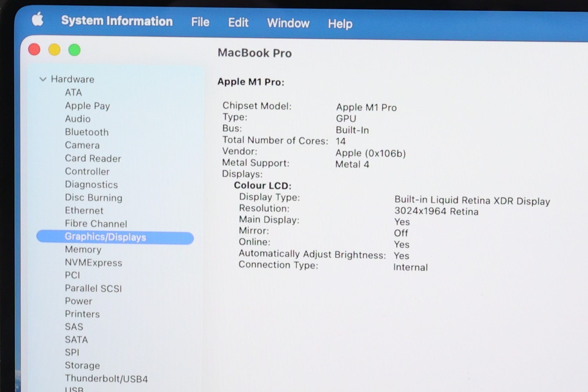
Task: Close the window with the red button
Action: point(34,49)
